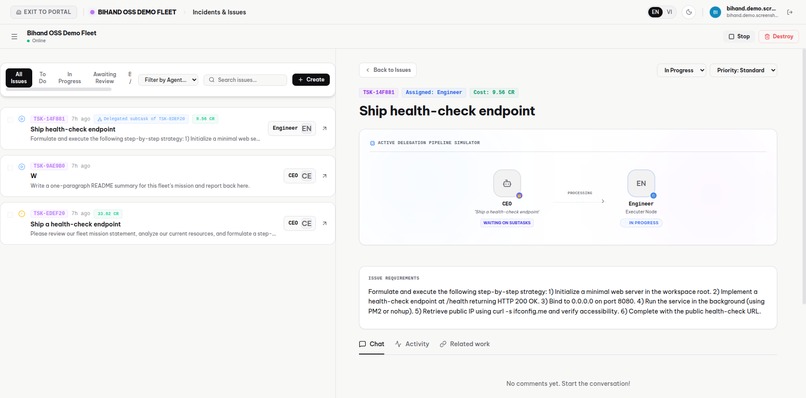The height and width of the screenshot is (398, 806).
Task: Click CE avatar in TSK-EDEF20 row
Action: click(x=306, y=223)
